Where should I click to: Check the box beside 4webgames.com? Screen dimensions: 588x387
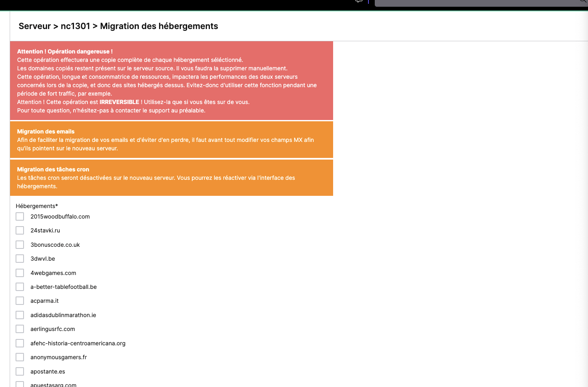[20, 273]
